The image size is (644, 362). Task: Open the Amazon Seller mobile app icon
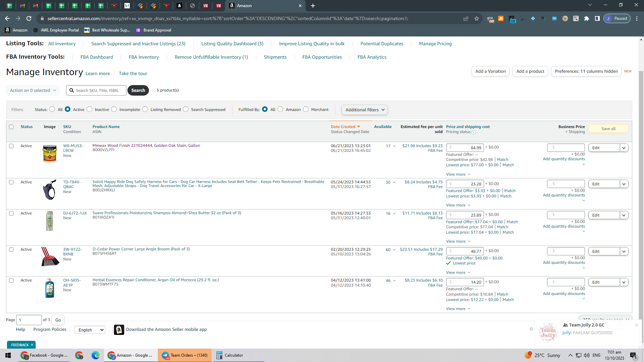(119, 330)
